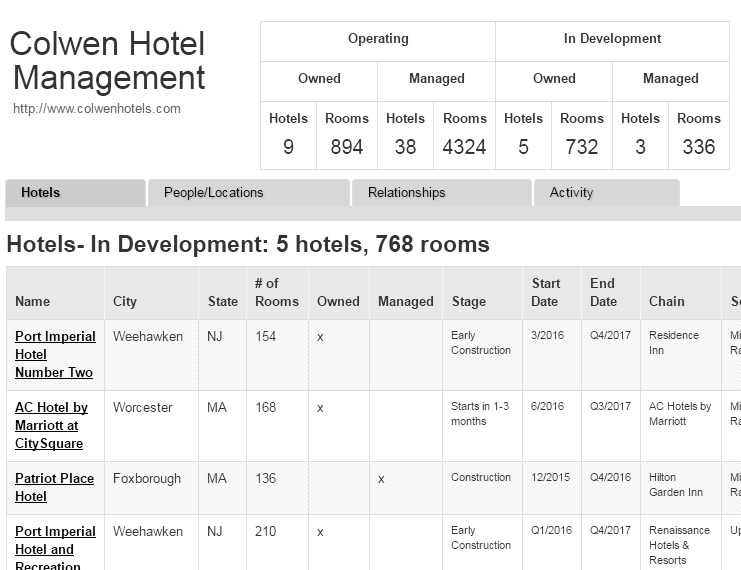Click the 894 owned rooms value
The height and width of the screenshot is (570, 741).
click(x=347, y=147)
